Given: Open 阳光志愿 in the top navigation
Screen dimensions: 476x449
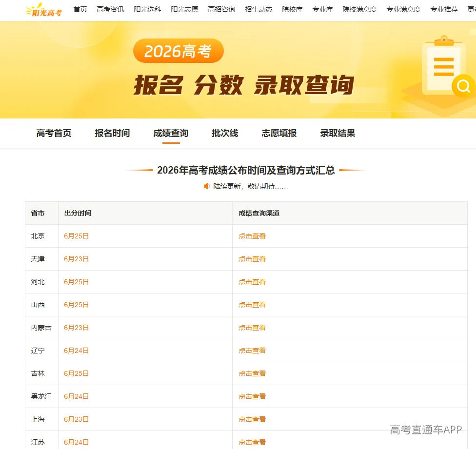Looking at the screenshot, I should tap(184, 9).
